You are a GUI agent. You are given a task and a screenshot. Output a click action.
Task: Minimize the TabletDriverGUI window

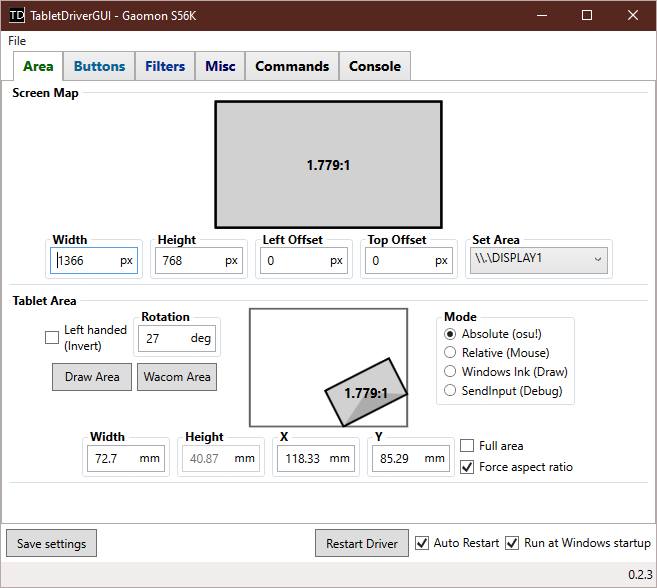[542, 16]
